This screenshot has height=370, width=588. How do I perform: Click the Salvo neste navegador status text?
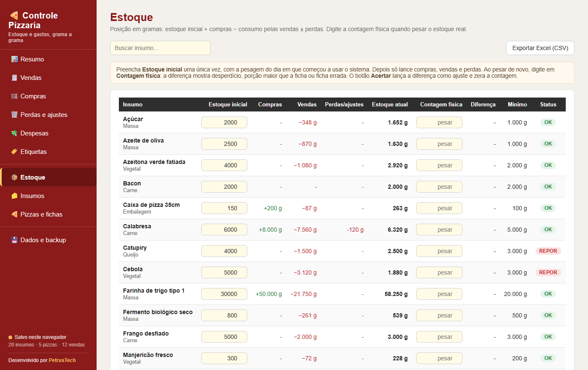coord(40,337)
